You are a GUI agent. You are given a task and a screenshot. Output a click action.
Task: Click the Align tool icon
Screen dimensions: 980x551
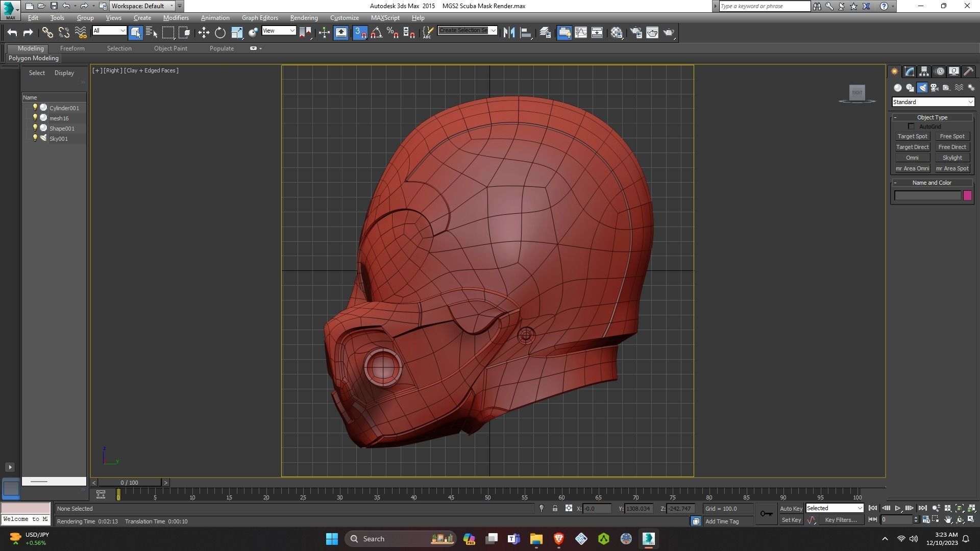525,33
